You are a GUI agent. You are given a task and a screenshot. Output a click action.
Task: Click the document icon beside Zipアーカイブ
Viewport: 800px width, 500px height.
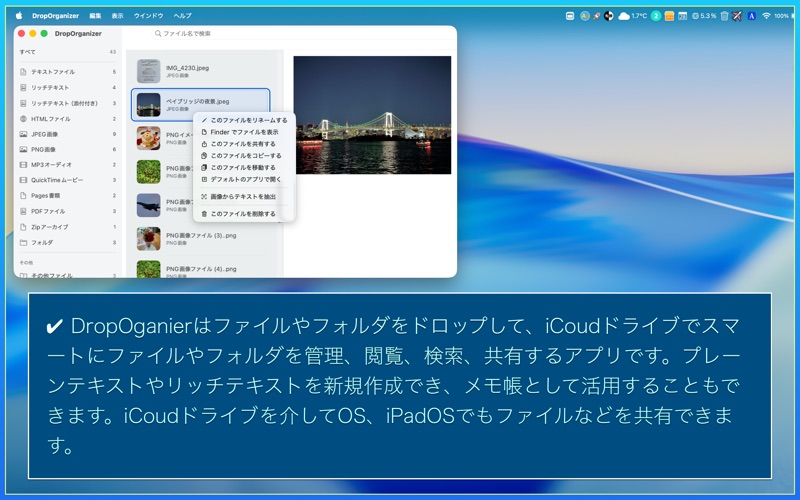(x=23, y=227)
